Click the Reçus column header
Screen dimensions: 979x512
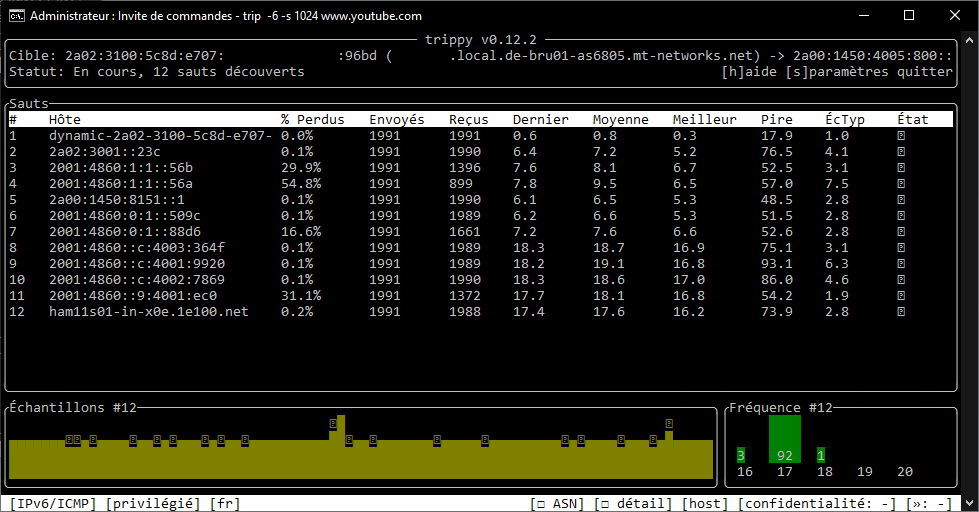[469, 119]
